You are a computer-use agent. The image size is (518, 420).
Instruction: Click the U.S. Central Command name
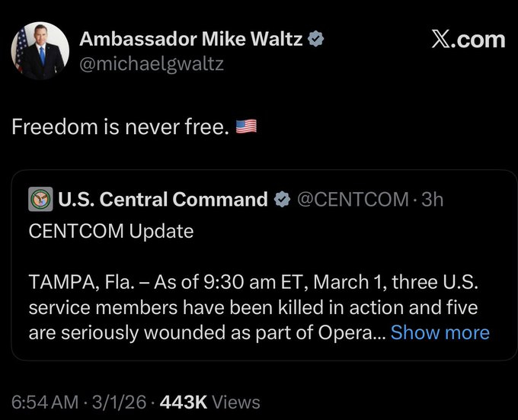click(162, 200)
